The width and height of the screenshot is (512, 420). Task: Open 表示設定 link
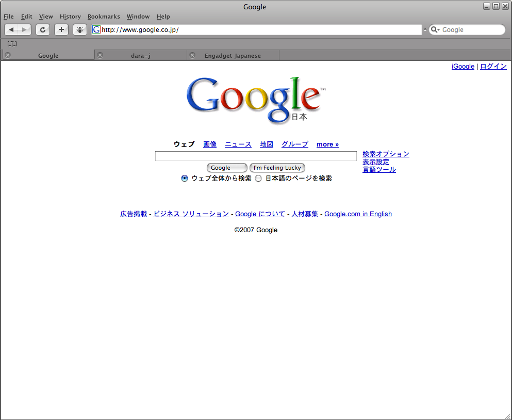(x=376, y=162)
